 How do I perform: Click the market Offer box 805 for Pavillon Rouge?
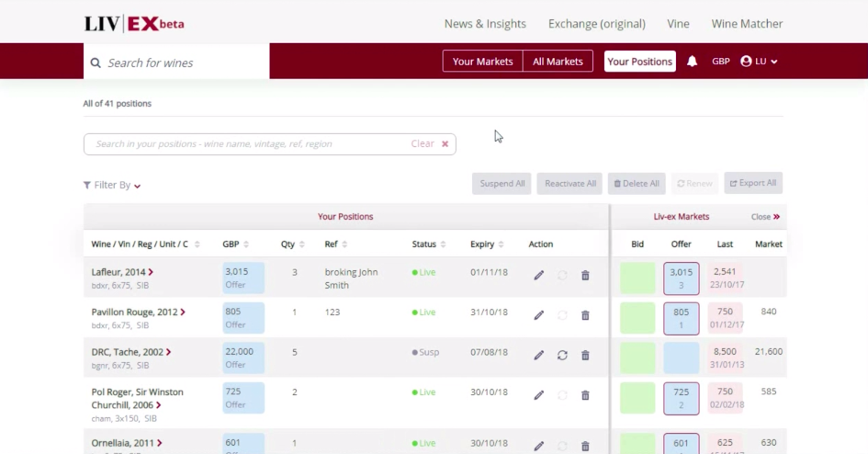coord(681,318)
